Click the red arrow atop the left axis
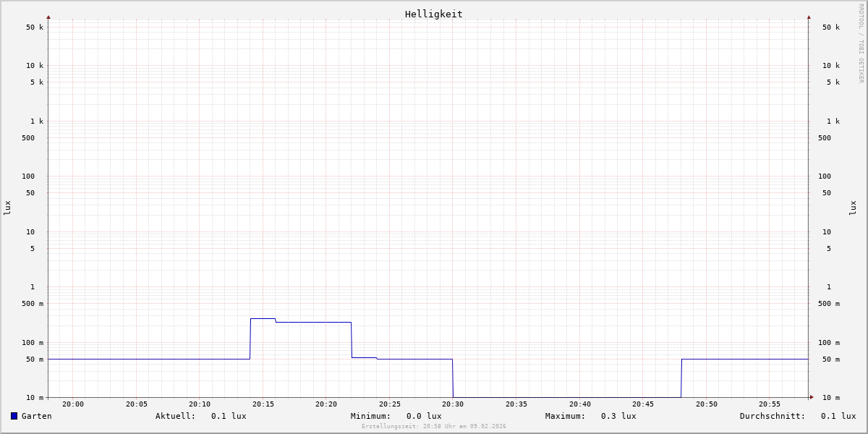Screen dimensions: 868x434 48,17
